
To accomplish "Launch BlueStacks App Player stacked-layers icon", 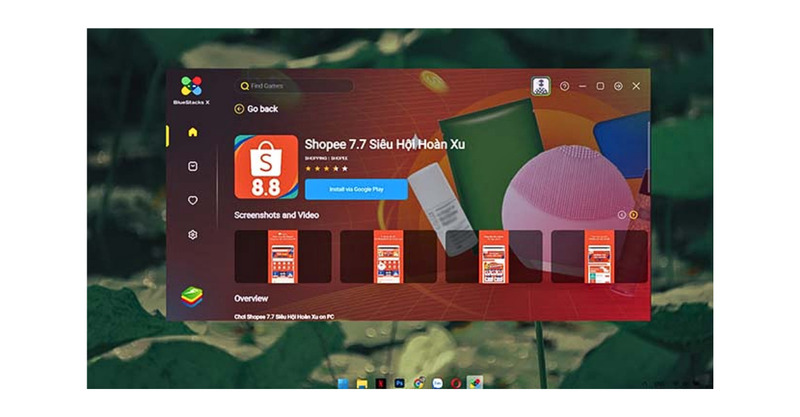I will click(x=192, y=297).
